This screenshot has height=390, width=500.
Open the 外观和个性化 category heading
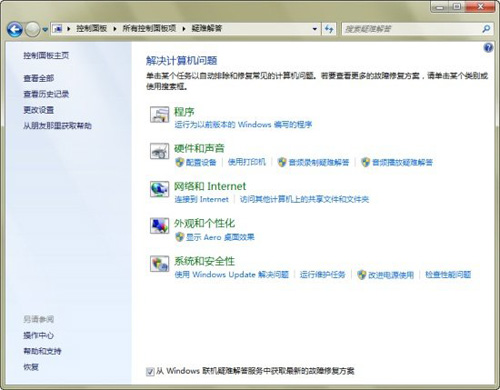tap(204, 223)
